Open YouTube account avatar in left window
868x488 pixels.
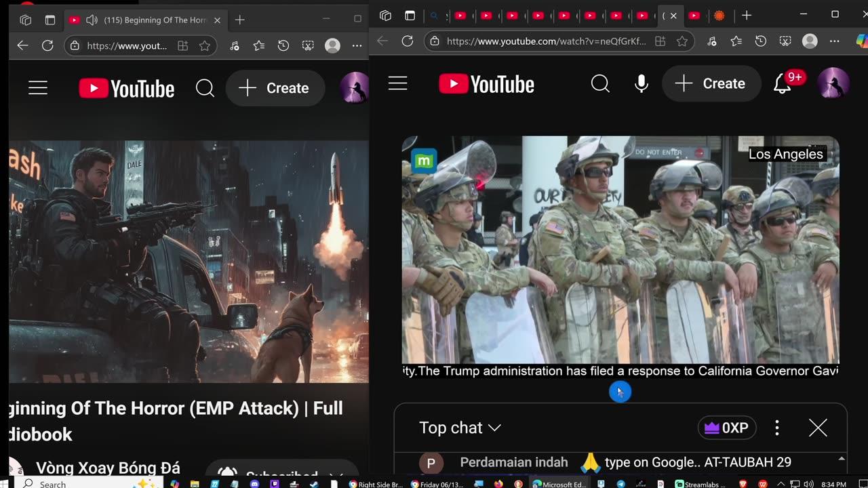pos(354,88)
